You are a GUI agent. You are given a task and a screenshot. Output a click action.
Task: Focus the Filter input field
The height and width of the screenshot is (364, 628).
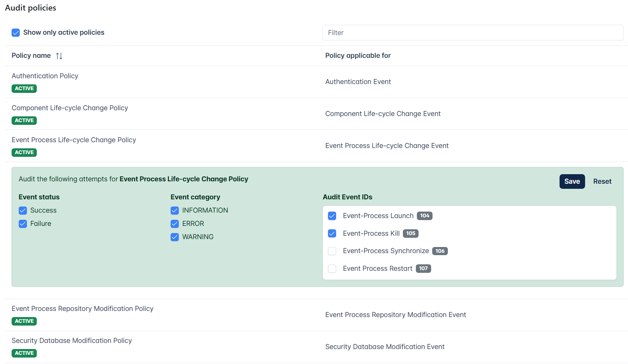coord(473,33)
